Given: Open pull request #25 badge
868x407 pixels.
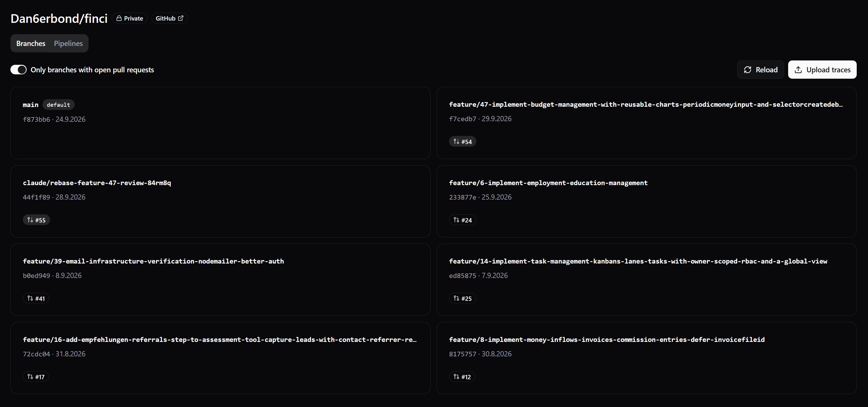Looking at the screenshot, I should [462, 299].
